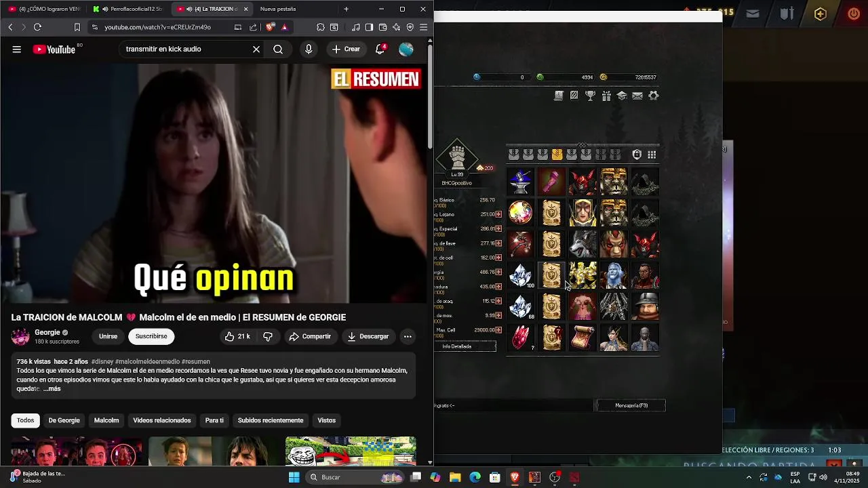Open more actions three-dot menu for video
Image resolution: width=868 pixels, height=488 pixels.
click(x=408, y=336)
